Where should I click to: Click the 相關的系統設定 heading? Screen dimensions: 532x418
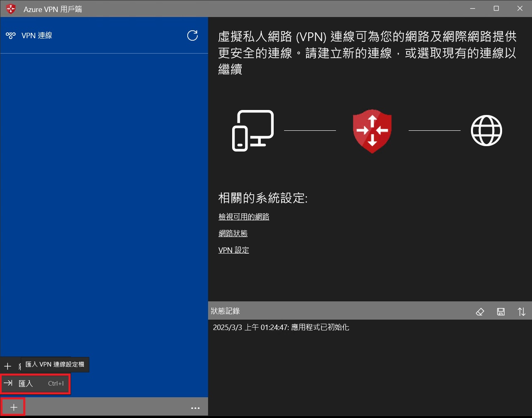point(263,198)
